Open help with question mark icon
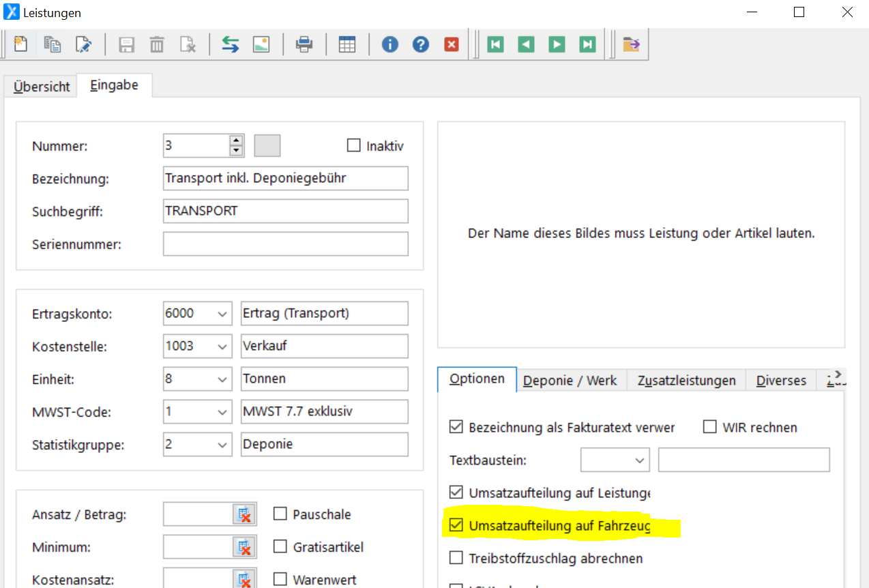This screenshot has height=588, width=869. (421, 45)
